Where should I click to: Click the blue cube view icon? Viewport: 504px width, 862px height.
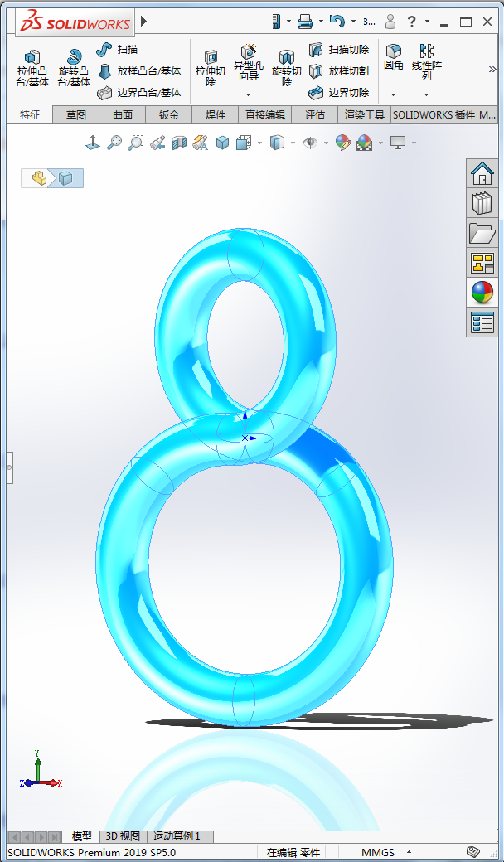pyautogui.click(x=222, y=143)
